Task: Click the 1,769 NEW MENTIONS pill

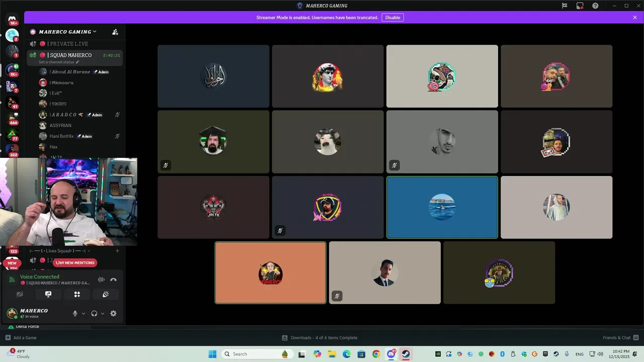Action: (x=74, y=262)
